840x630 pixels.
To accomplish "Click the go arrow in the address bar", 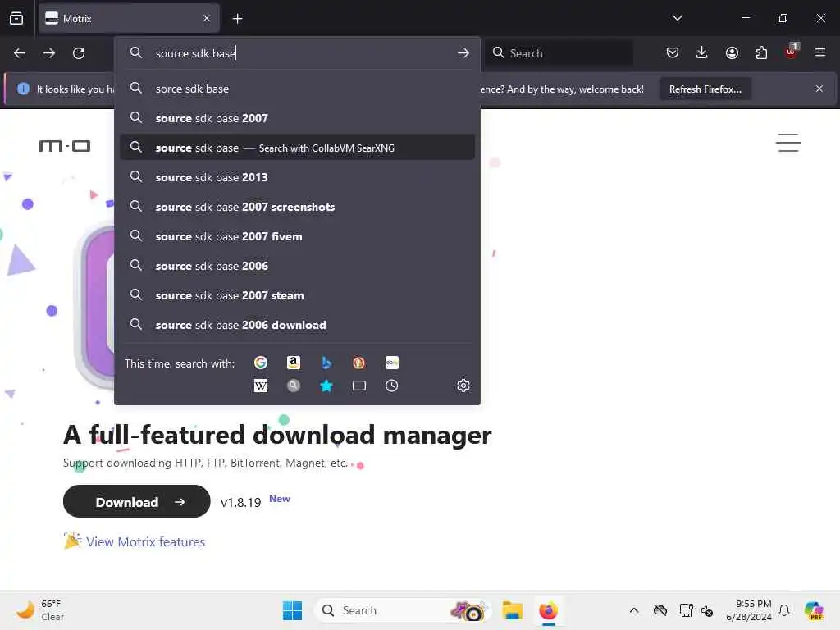I will 463,53.
